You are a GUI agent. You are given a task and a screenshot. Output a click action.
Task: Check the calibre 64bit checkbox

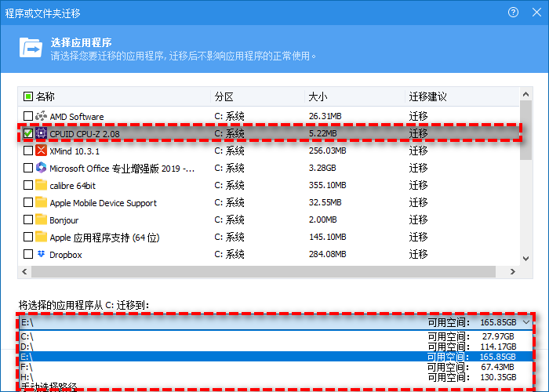28,185
